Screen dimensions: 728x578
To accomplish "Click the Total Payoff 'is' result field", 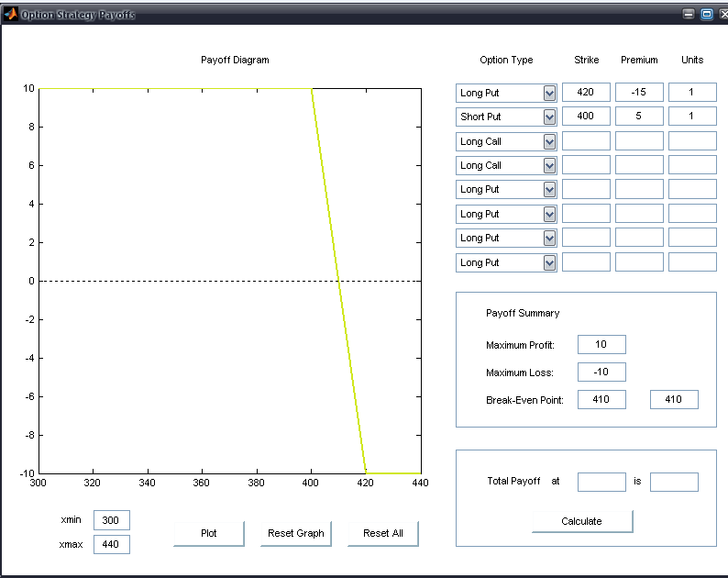I will (674, 482).
